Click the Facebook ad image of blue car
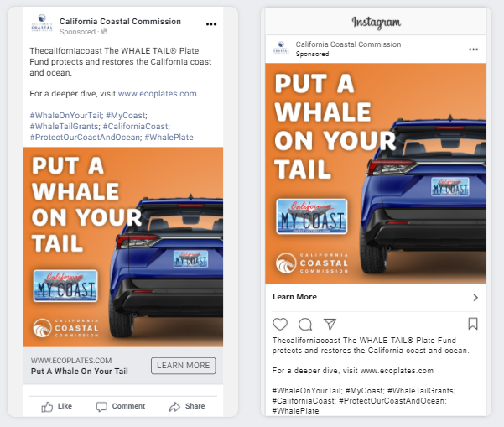 pyautogui.click(x=123, y=247)
